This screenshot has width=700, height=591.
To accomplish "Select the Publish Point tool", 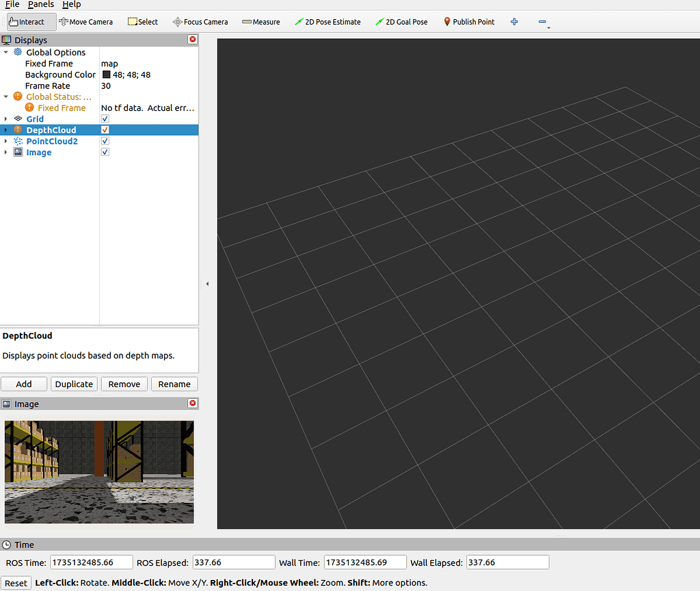I will tap(470, 21).
